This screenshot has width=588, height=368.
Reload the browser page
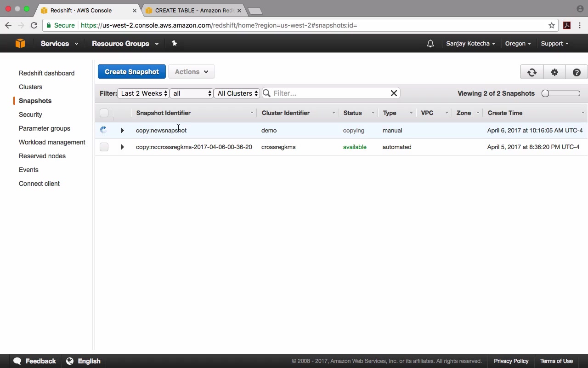[34, 25]
